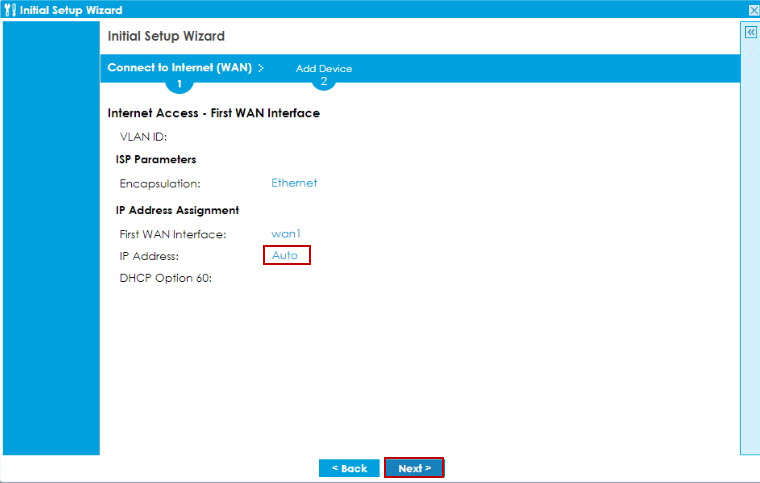Select the Add Device step
Viewport: 760px width, 483px height.
tap(324, 68)
